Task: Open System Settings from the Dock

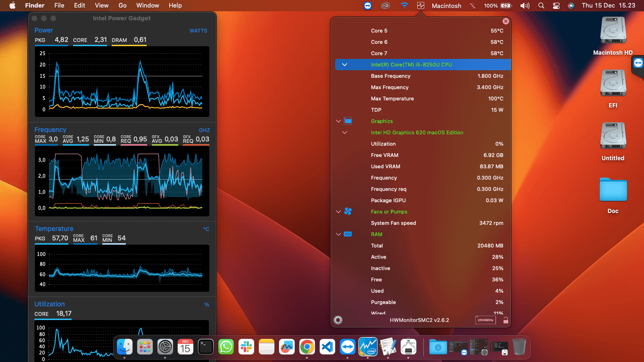Action: point(165,347)
